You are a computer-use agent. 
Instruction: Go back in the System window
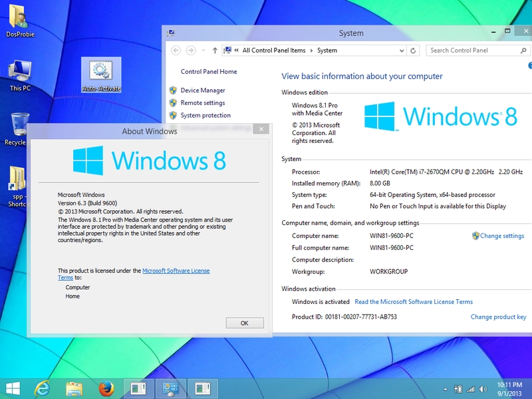pos(176,51)
